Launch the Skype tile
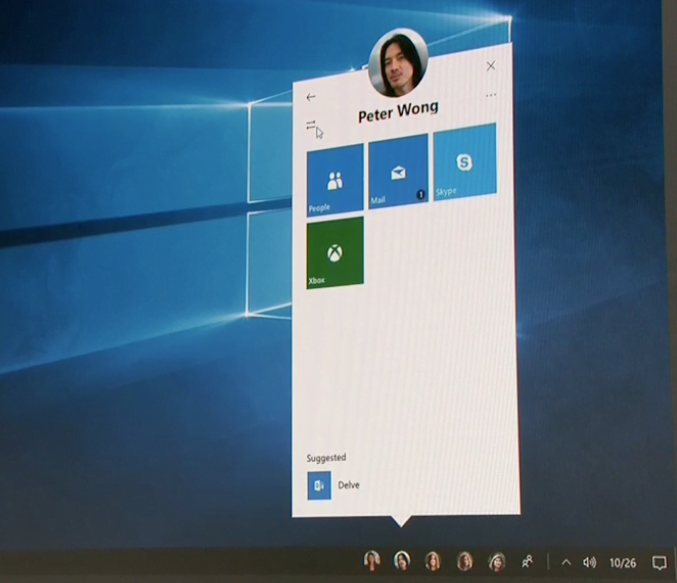 coord(465,162)
